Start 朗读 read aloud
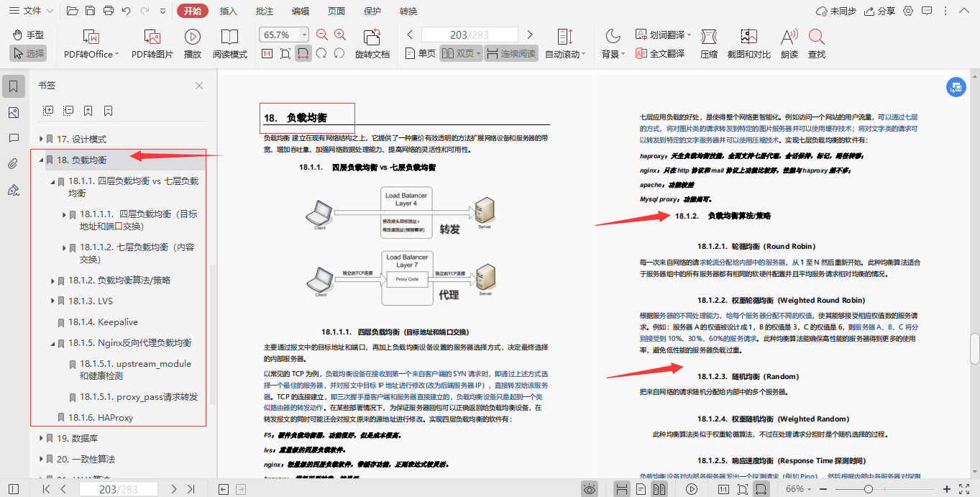The image size is (980, 497). click(789, 44)
